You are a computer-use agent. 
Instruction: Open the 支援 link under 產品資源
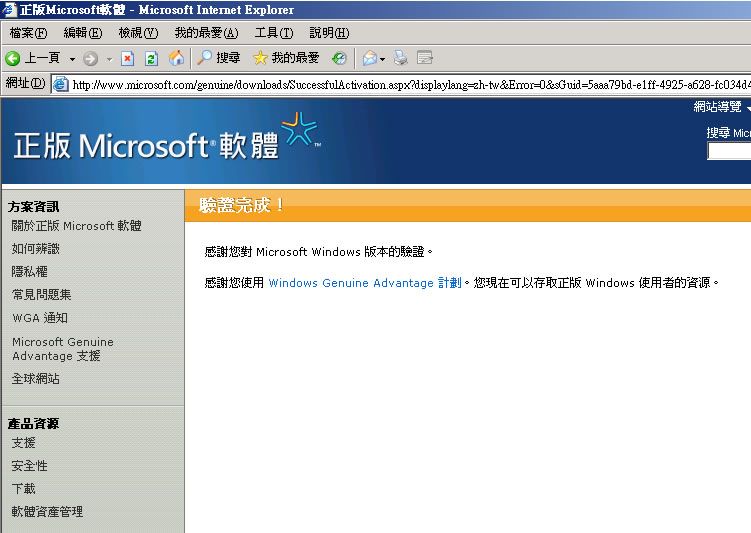coord(23,442)
